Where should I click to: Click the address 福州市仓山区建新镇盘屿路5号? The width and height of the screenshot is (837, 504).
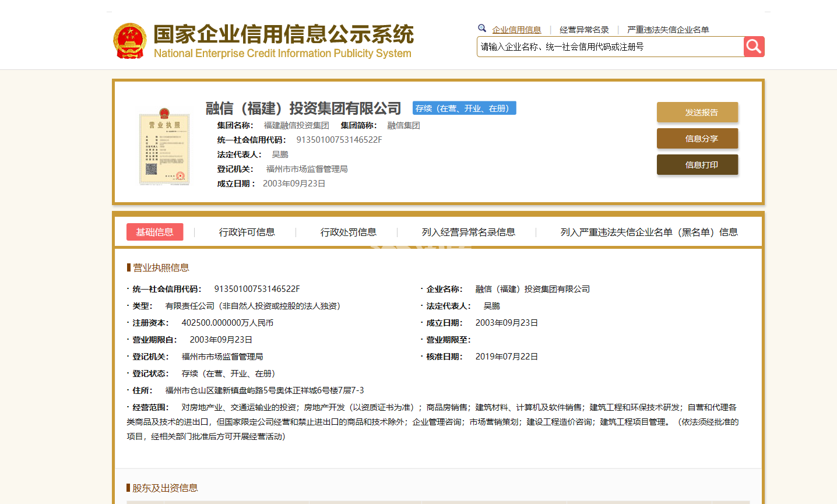click(265, 390)
